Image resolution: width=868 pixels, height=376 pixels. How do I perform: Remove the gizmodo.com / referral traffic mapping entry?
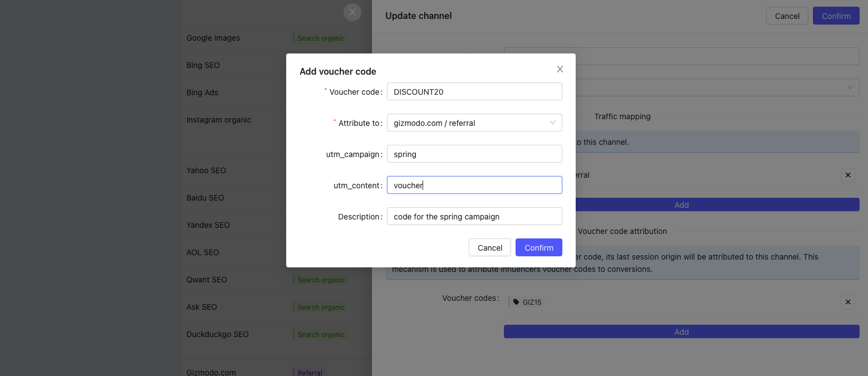[848, 175]
